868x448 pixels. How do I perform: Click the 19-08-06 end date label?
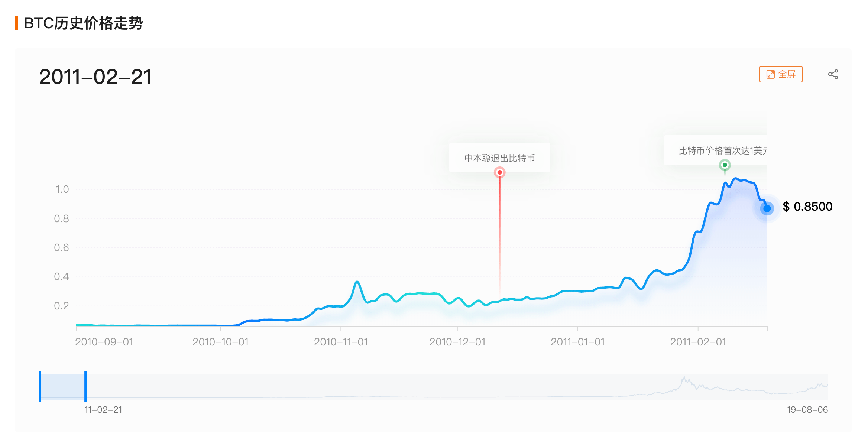click(x=807, y=409)
